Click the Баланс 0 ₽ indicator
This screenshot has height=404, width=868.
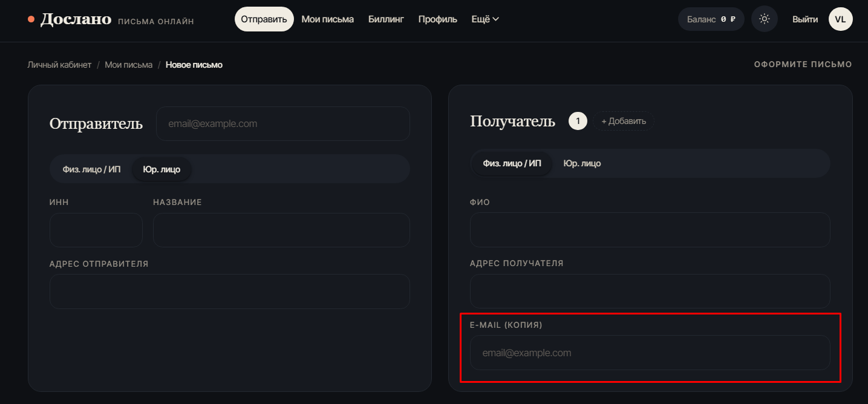711,19
